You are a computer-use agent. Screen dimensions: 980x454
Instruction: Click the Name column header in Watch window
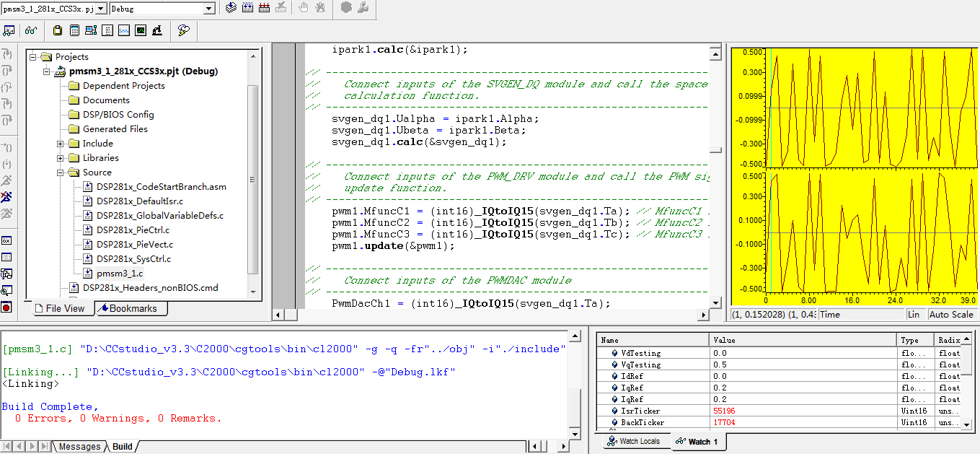(653, 340)
